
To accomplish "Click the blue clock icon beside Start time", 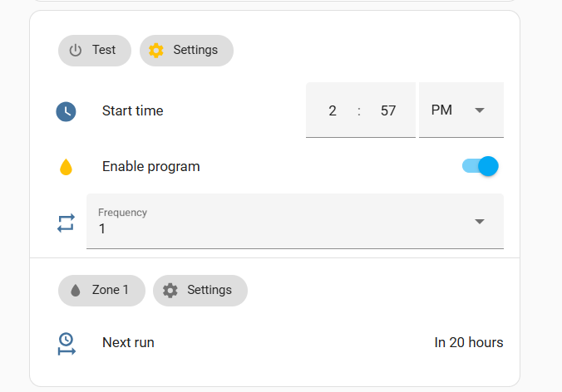I will click(x=66, y=111).
